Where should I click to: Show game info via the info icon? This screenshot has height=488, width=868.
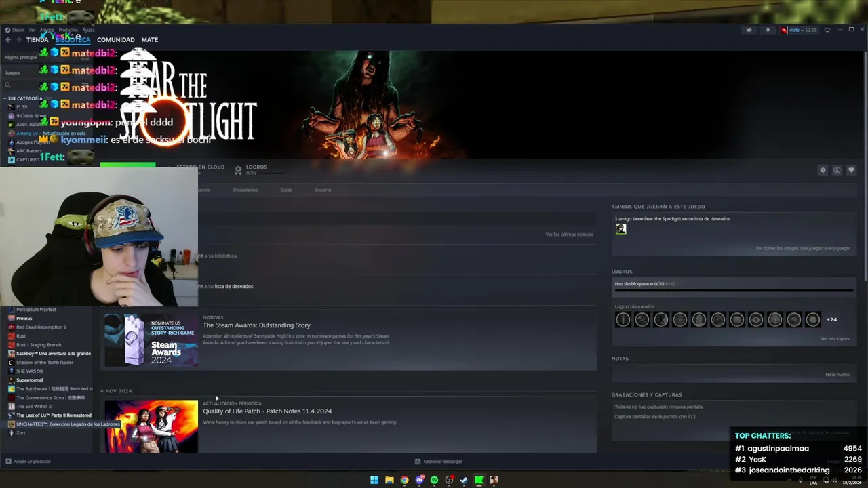[x=837, y=170]
